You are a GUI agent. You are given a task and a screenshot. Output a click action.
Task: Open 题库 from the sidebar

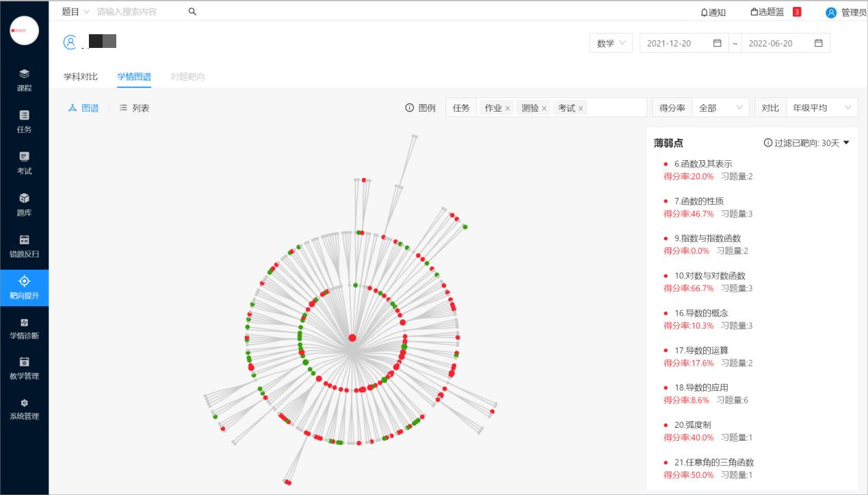coord(24,205)
